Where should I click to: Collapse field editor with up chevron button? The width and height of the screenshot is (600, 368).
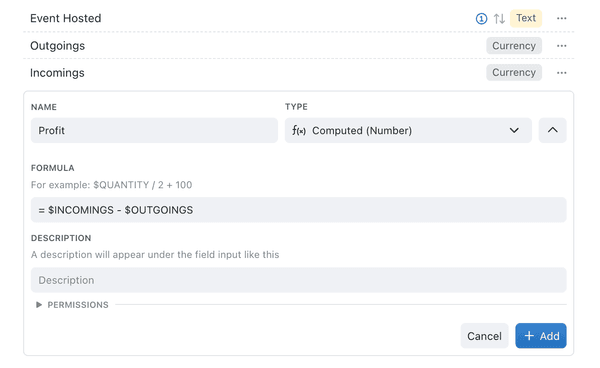[x=552, y=130]
